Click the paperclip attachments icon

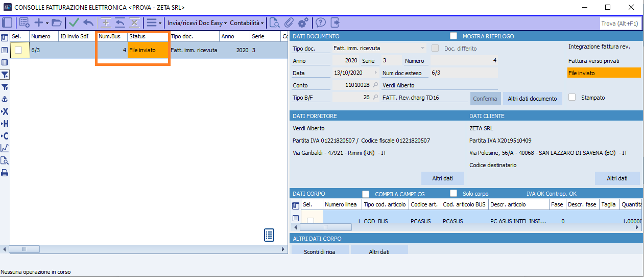289,22
